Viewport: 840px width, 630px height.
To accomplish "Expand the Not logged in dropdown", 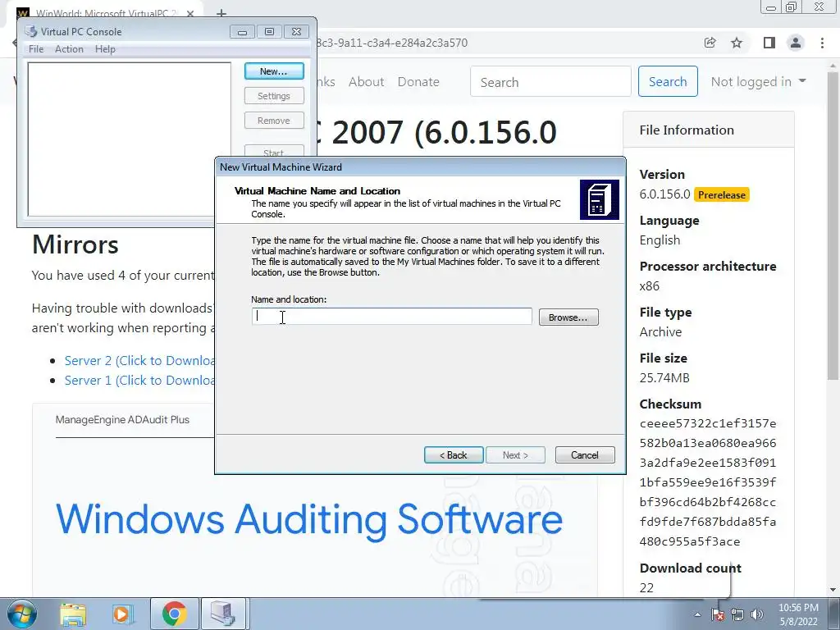I will coord(758,81).
